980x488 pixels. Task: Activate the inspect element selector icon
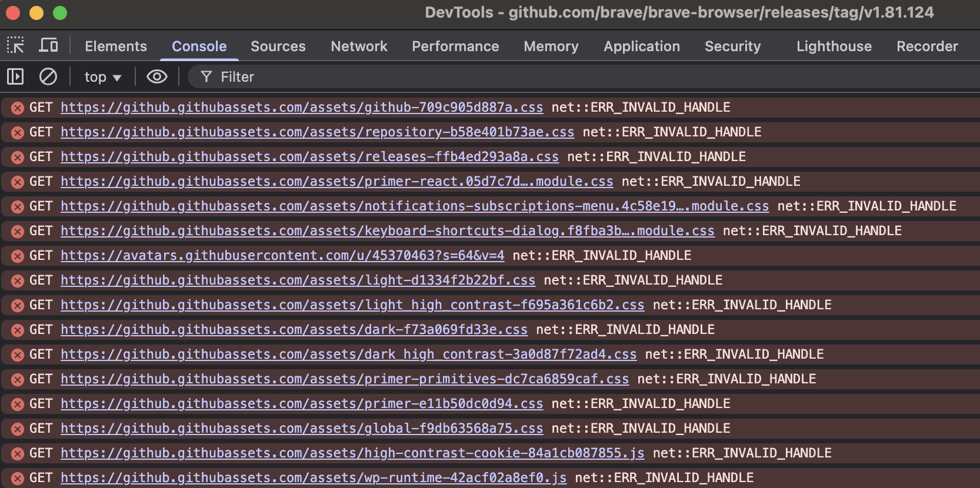(x=15, y=45)
